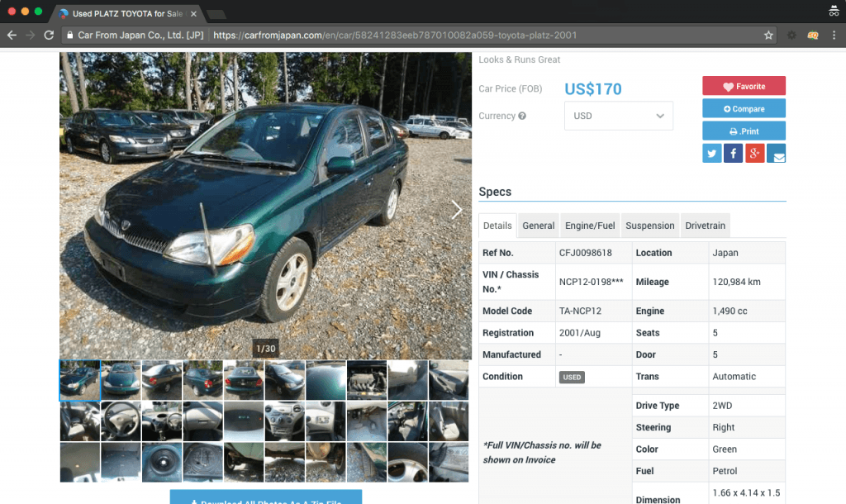Switch to the General specs tab
The height and width of the screenshot is (504, 846).
(538, 226)
